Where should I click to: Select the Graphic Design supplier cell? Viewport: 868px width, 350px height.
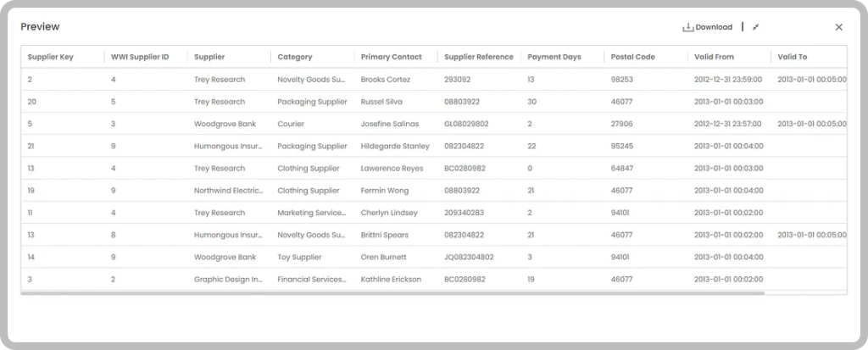tap(228, 279)
